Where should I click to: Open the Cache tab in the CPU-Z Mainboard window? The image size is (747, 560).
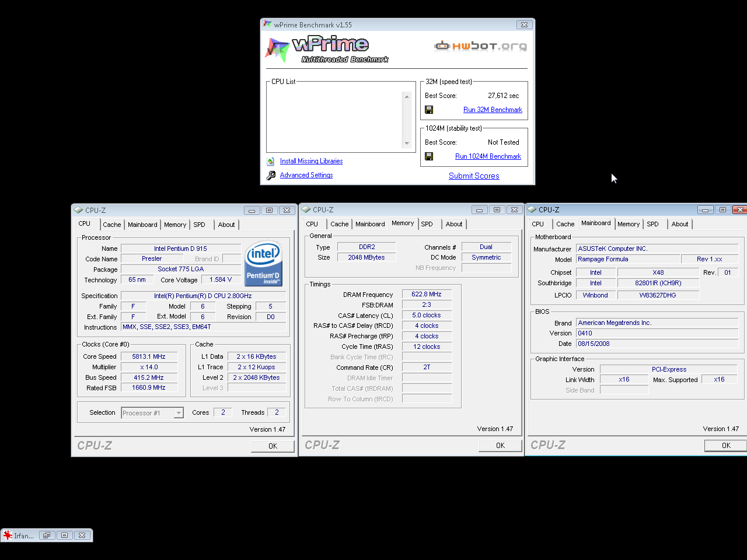565,224
